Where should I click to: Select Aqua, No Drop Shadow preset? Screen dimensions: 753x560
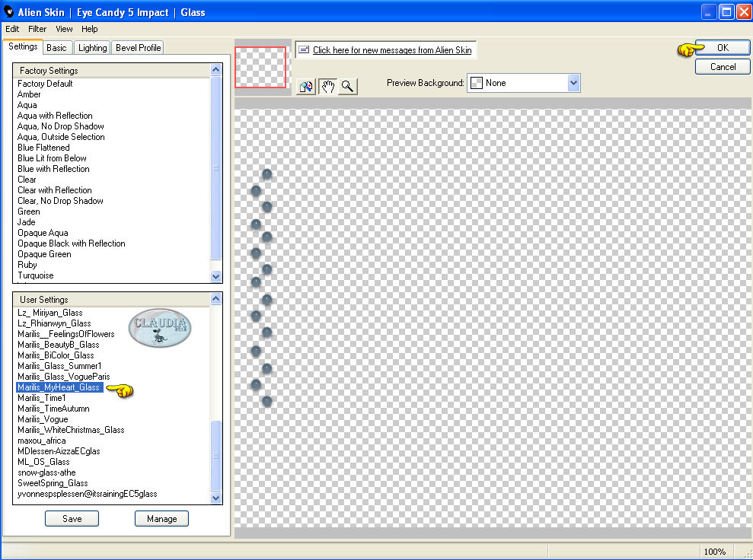60,126
